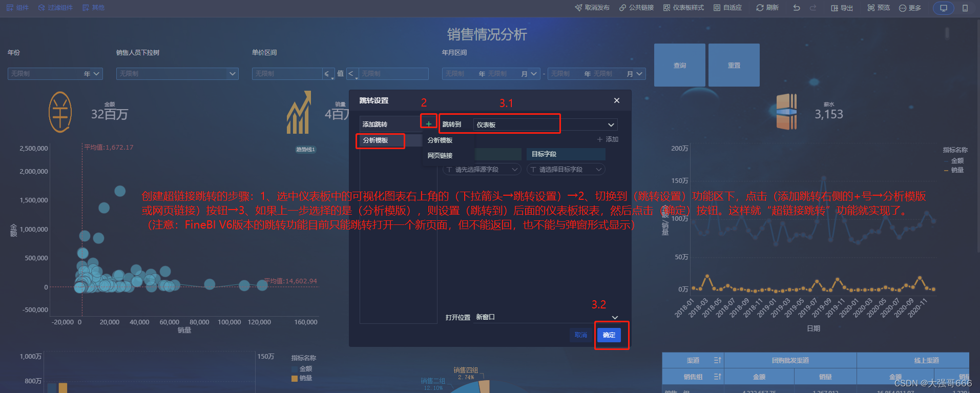The height and width of the screenshot is (393, 980).
Task: Click the 预览 preview icon
Action: 871,8
